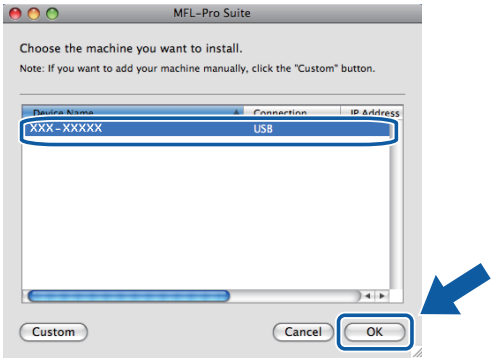Select the XXX-XXXXX device row
The image size is (493, 363).
coord(207,129)
